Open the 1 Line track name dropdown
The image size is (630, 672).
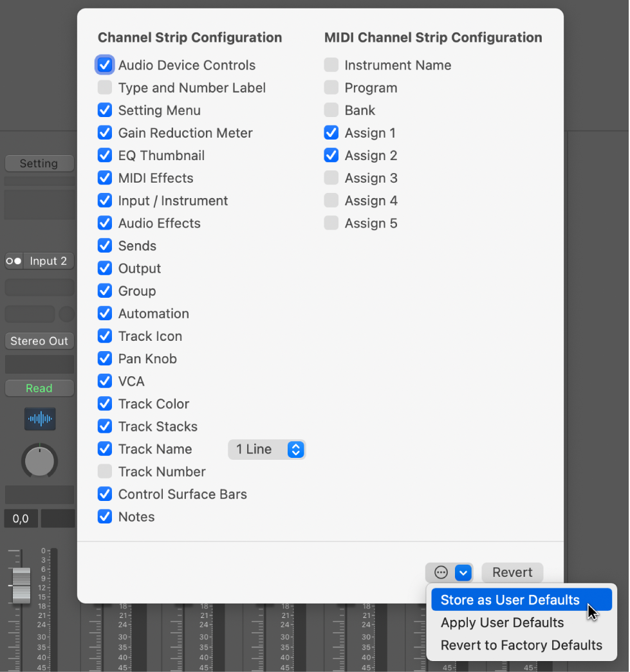click(x=266, y=449)
